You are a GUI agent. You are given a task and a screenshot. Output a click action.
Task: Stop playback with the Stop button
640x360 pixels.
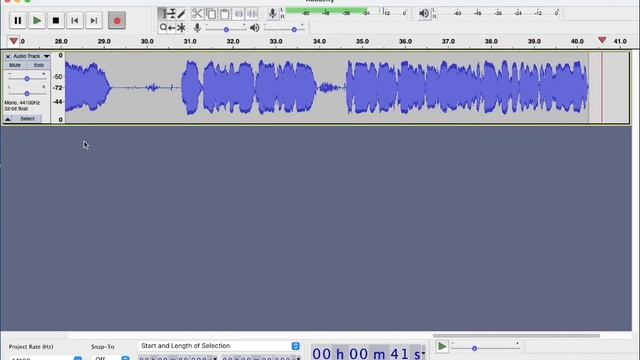point(56,20)
